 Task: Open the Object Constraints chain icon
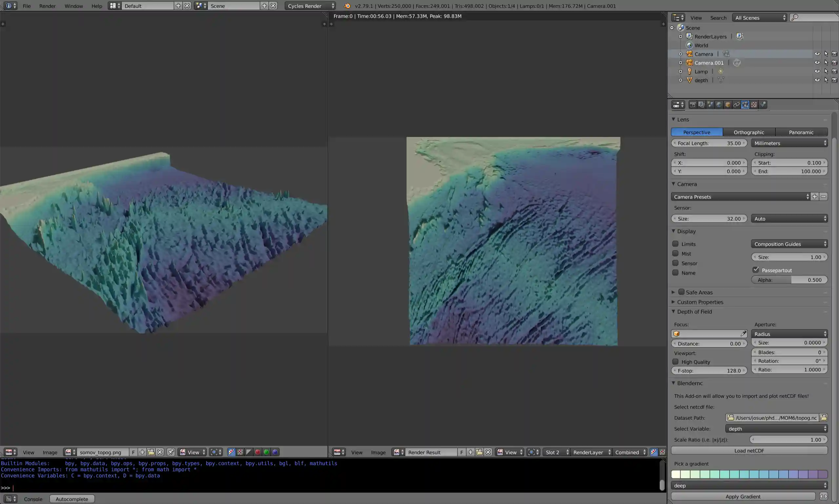pos(736,105)
